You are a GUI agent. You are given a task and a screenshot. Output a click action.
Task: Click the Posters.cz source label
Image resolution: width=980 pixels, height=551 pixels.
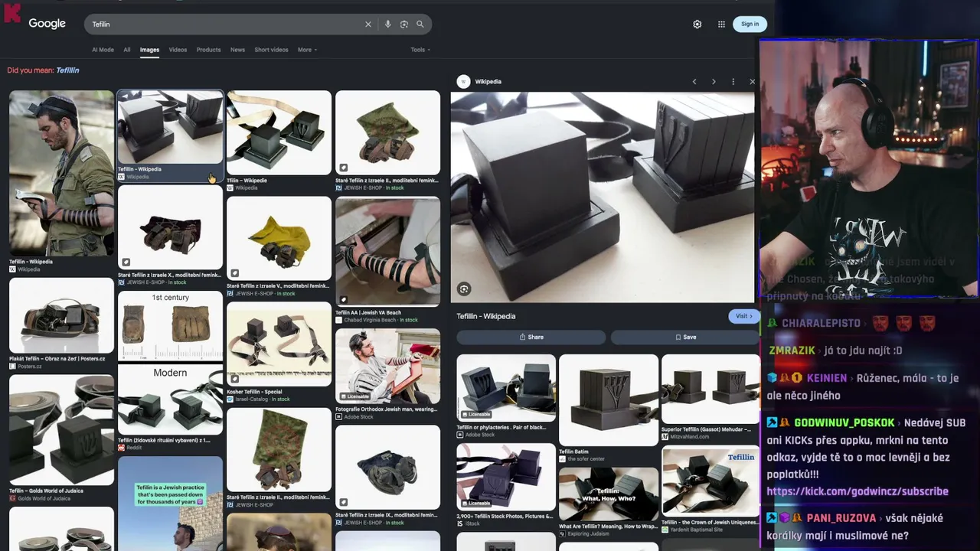[30, 367]
